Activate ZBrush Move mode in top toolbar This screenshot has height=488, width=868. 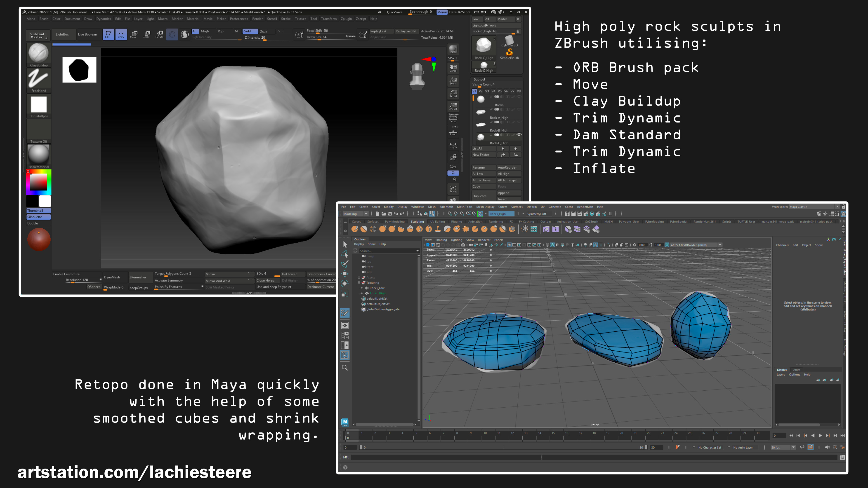click(x=134, y=34)
